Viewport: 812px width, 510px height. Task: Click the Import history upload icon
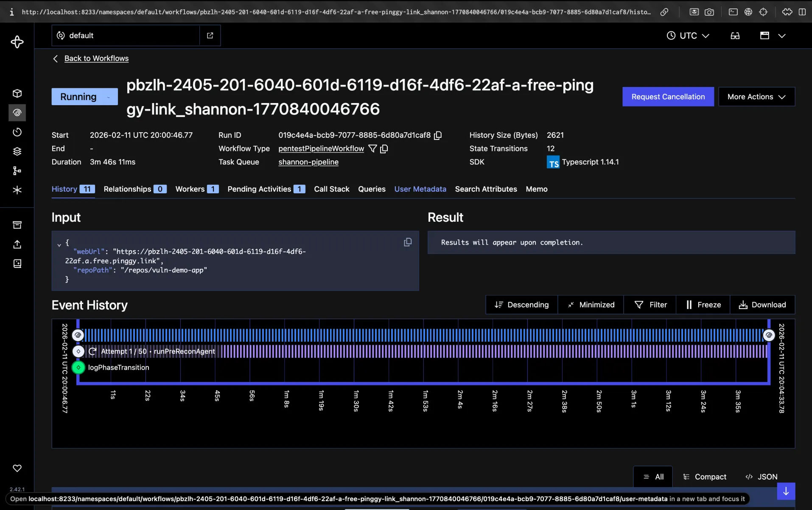tap(17, 245)
